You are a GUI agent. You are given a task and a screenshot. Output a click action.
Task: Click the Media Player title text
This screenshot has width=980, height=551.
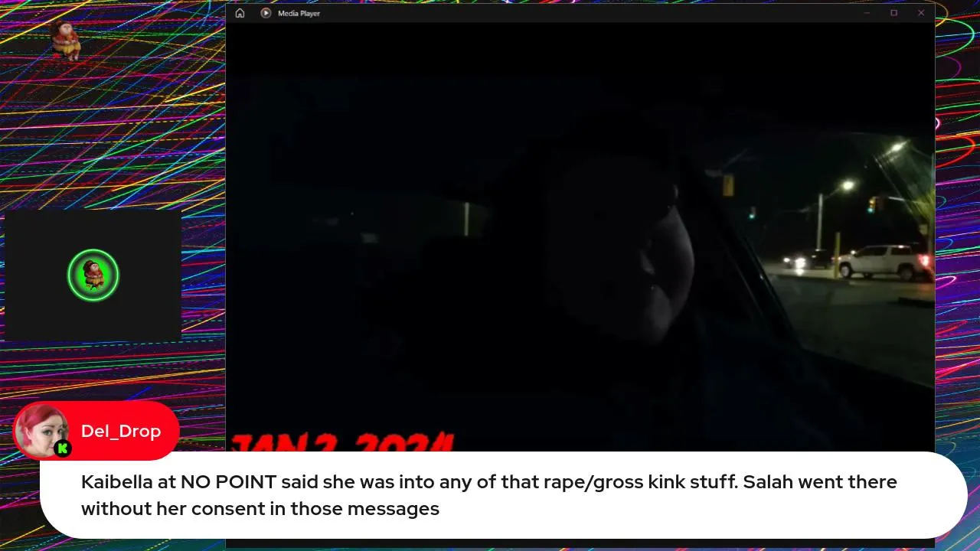(299, 13)
